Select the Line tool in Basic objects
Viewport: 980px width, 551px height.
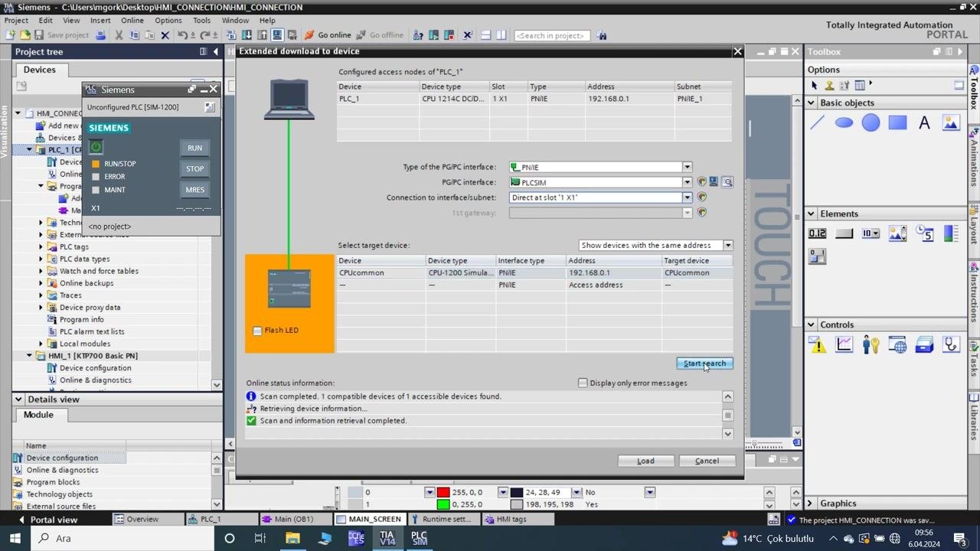[x=817, y=122]
